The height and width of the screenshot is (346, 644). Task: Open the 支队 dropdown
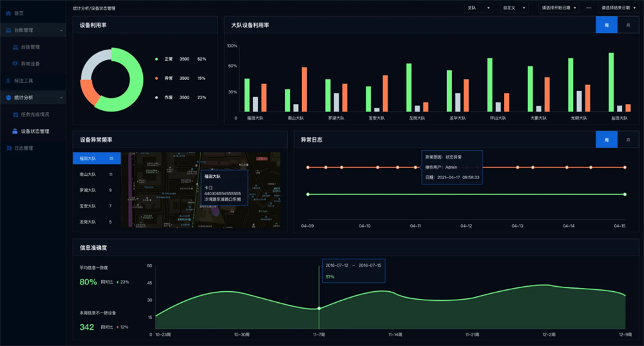[x=478, y=8]
